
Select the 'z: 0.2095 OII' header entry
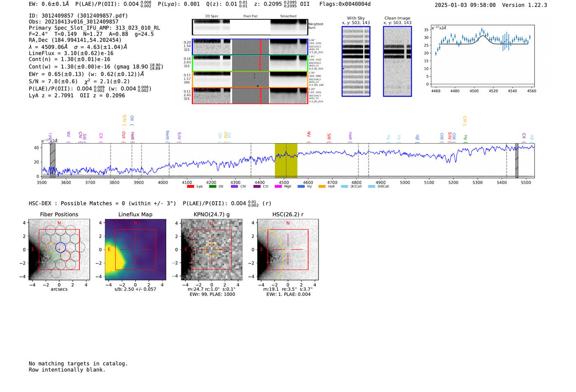(x=282, y=4)
